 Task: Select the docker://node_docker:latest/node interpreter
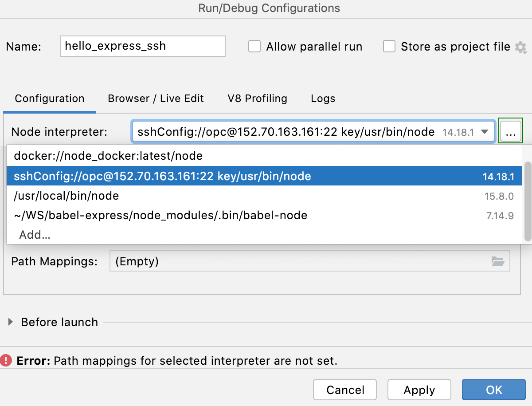(x=109, y=156)
